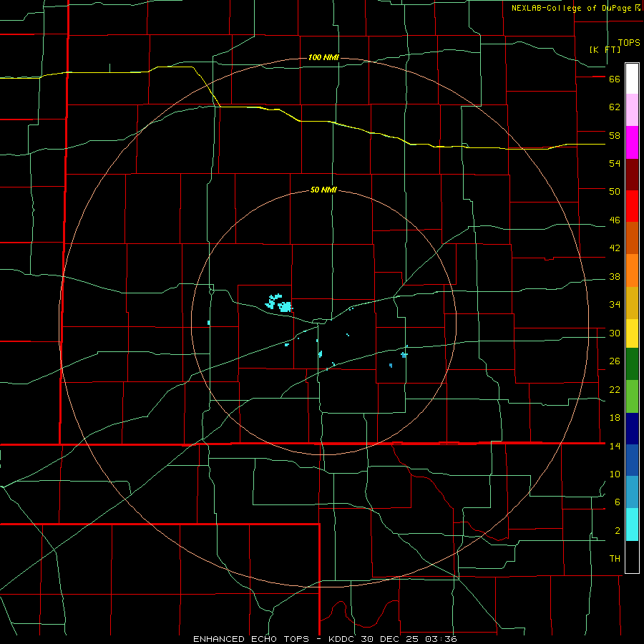
Task: Click the legend value '10'
Action: tap(615, 474)
